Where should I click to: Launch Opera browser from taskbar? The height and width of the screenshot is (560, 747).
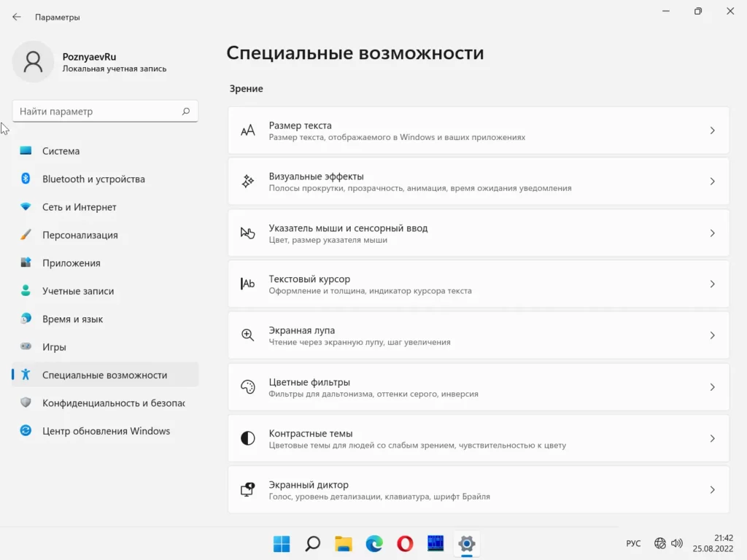(x=405, y=543)
